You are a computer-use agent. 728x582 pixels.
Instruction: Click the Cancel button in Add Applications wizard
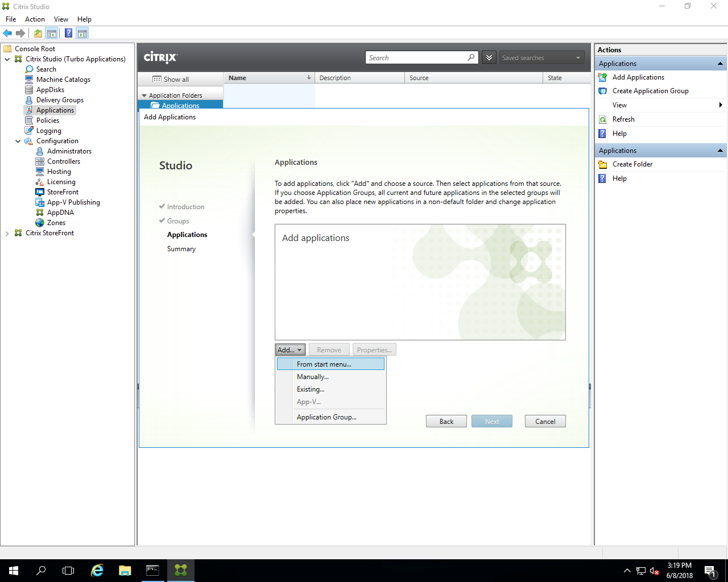click(544, 421)
